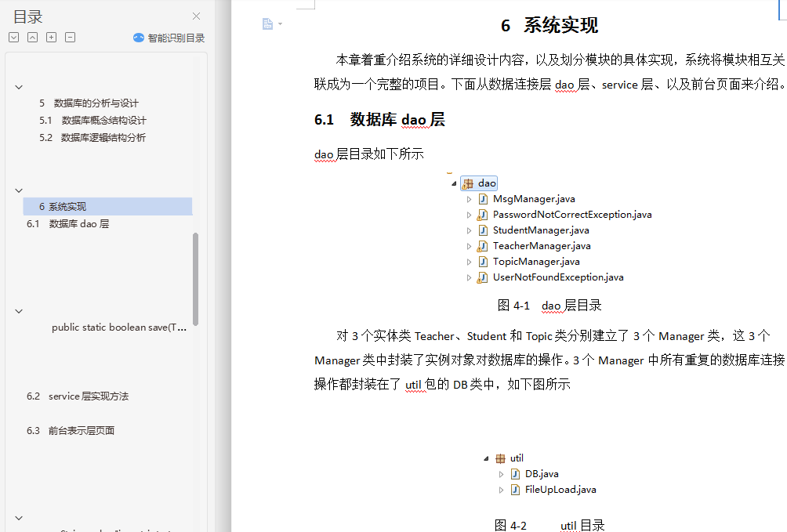Toggle the chevron at the bottom of the outline

click(19, 519)
